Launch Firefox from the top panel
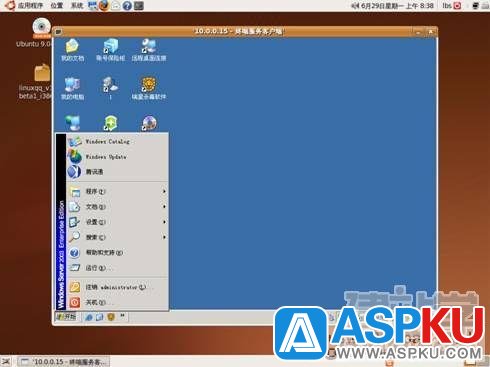This screenshot has width=490, height=367. pyautogui.click(x=104, y=6)
